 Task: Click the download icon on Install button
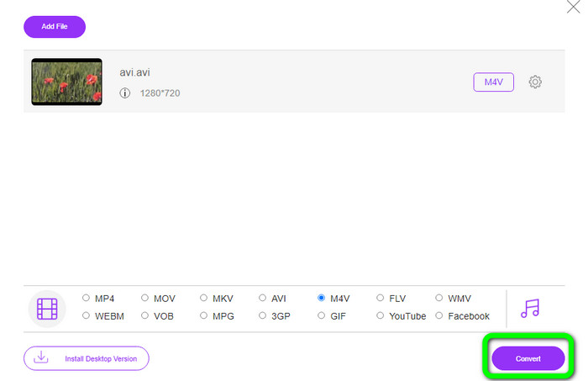click(40, 358)
